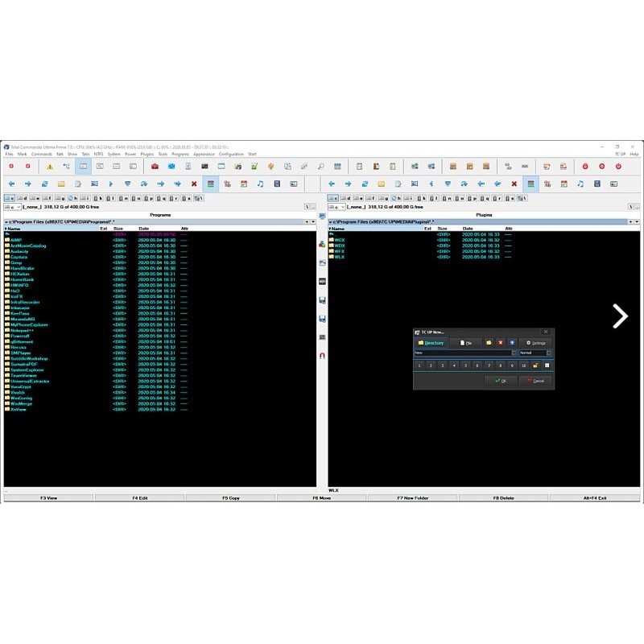Click the red toolbox icon in top toolbar
The width and height of the screenshot is (644, 644).
coord(155,167)
